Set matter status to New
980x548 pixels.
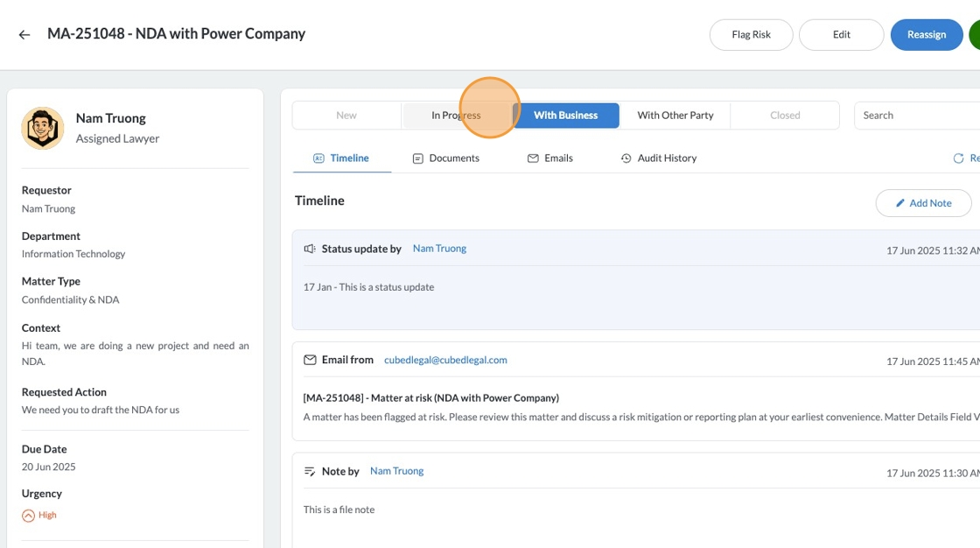click(346, 116)
